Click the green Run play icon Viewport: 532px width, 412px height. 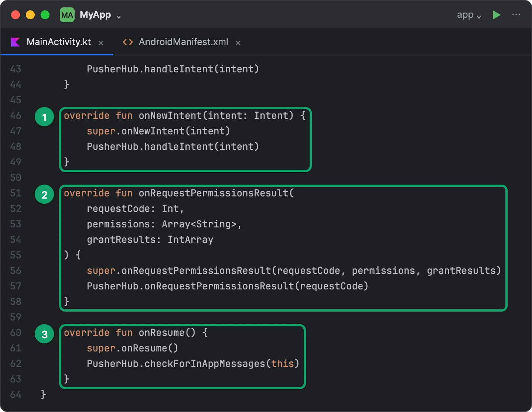tap(497, 15)
